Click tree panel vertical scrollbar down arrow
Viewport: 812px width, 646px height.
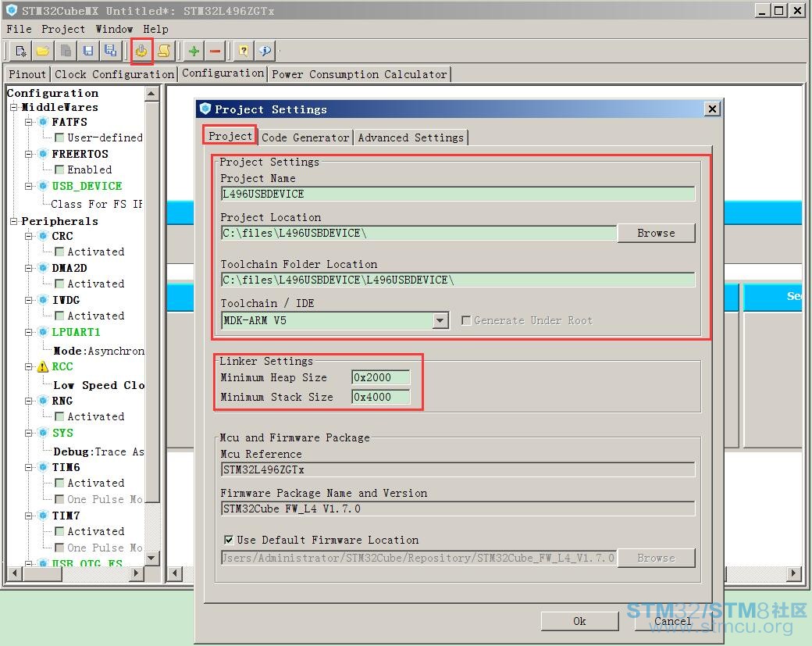tap(151, 558)
